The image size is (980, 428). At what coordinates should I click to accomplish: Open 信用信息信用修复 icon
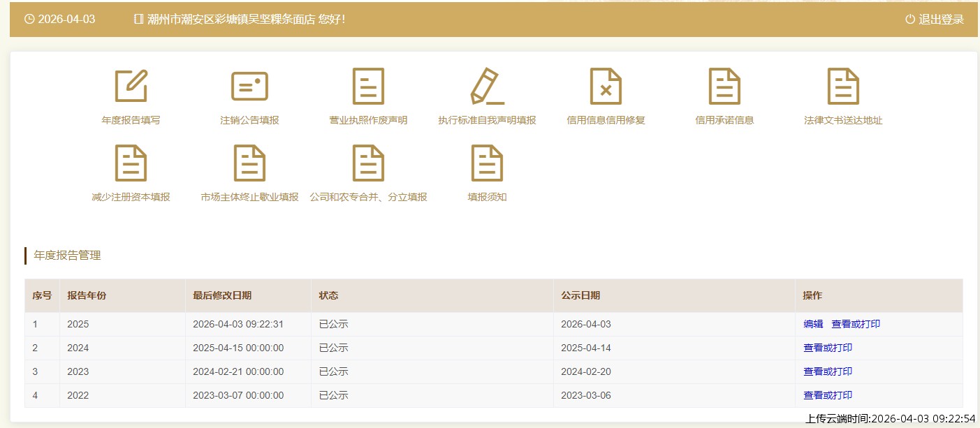click(x=606, y=87)
